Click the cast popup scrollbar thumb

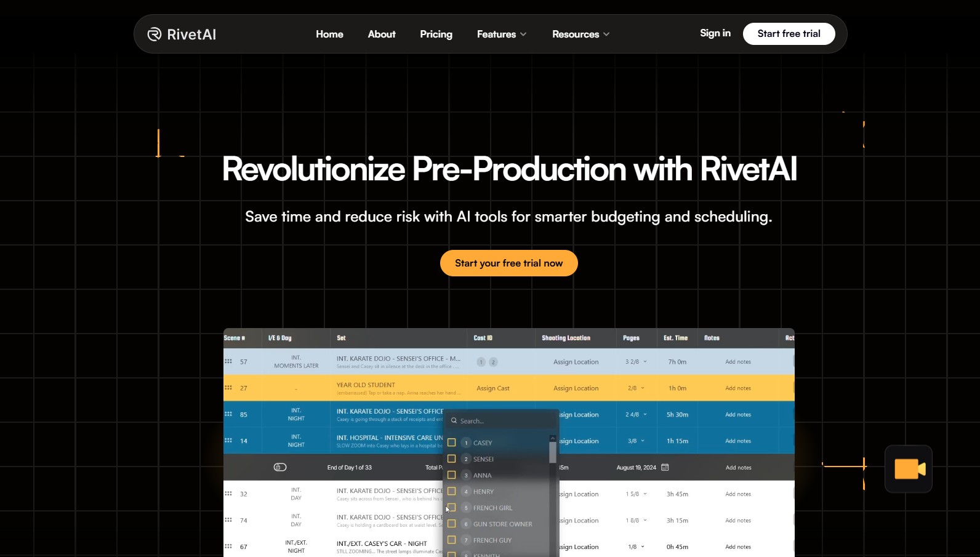(x=553, y=452)
